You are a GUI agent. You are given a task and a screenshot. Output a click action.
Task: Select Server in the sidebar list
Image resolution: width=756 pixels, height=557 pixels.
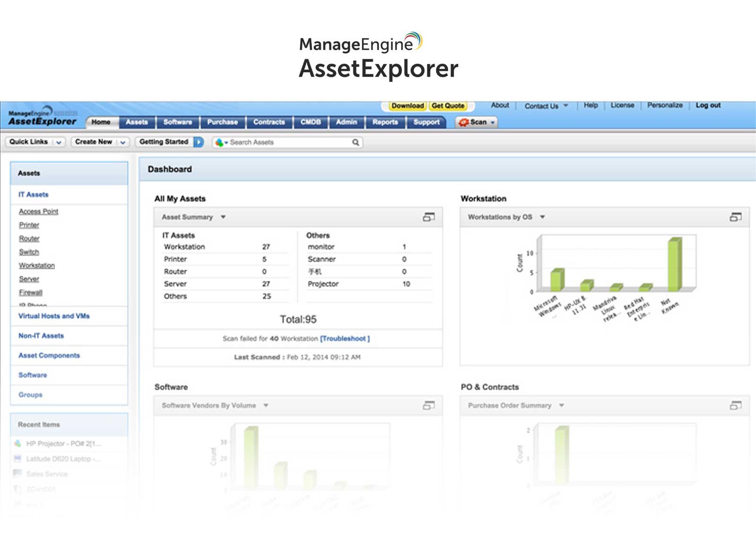(x=29, y=279)
